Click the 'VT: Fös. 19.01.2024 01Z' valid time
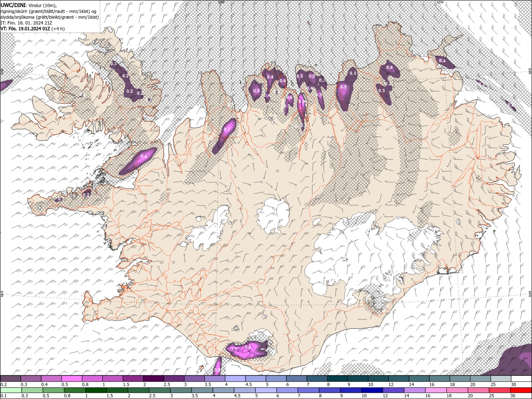Image resolution: width=532 pixels, height=399 pixels. click(x=26, y=28)
